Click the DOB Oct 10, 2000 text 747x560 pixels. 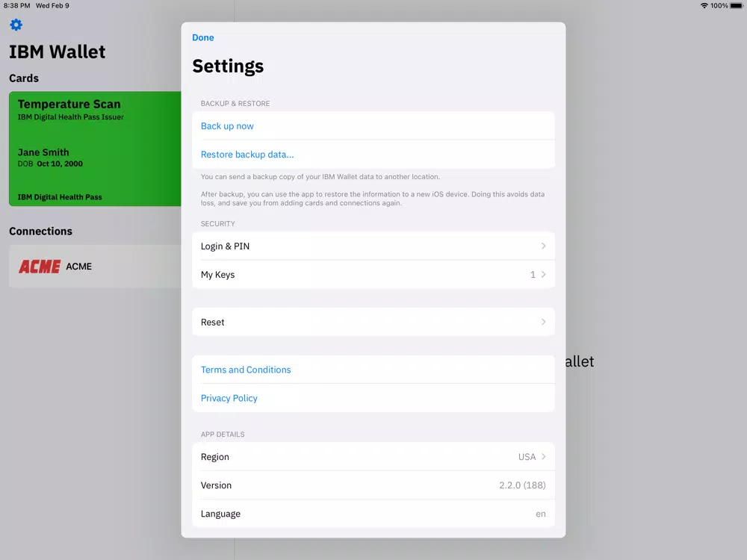pos(50,164)
